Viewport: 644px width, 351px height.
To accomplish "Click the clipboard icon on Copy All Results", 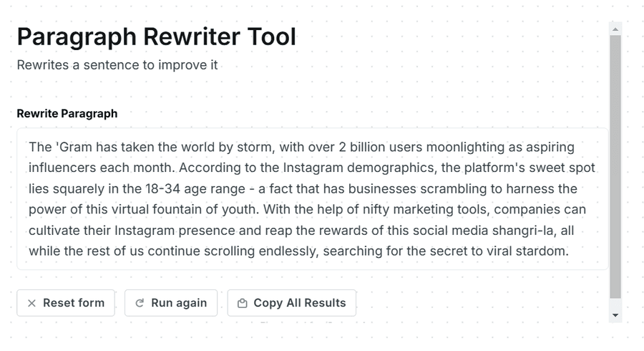I will (243, 303).
